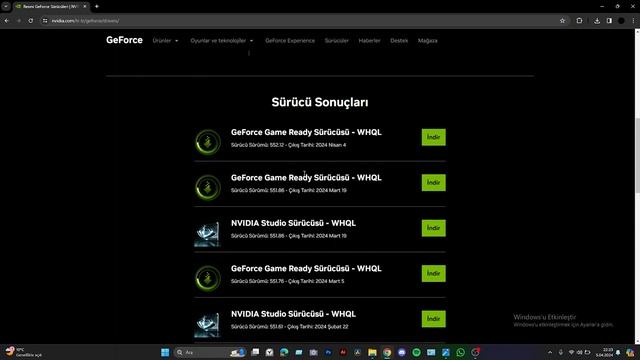The image size is (640, 360).
Task: Open Microsoft Edge from taskbar
Action: (284, 352)
